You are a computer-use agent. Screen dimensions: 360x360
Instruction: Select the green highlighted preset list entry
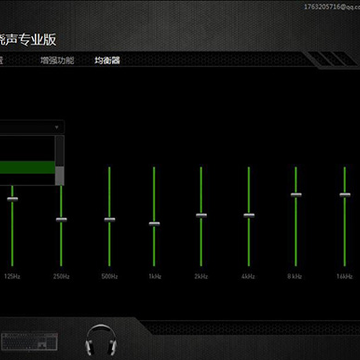(27, 167)
